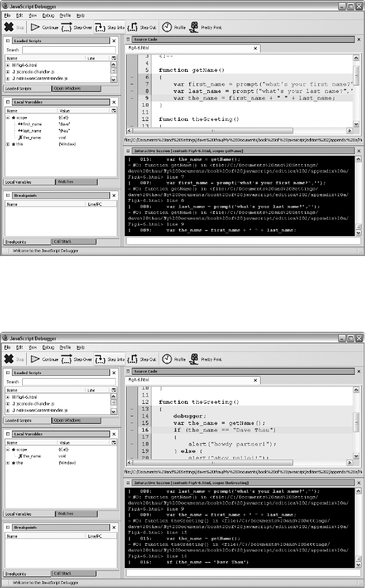
Task: Click Search field in Loaded Scripts, getName-scope window
Action: pos(69,50)
